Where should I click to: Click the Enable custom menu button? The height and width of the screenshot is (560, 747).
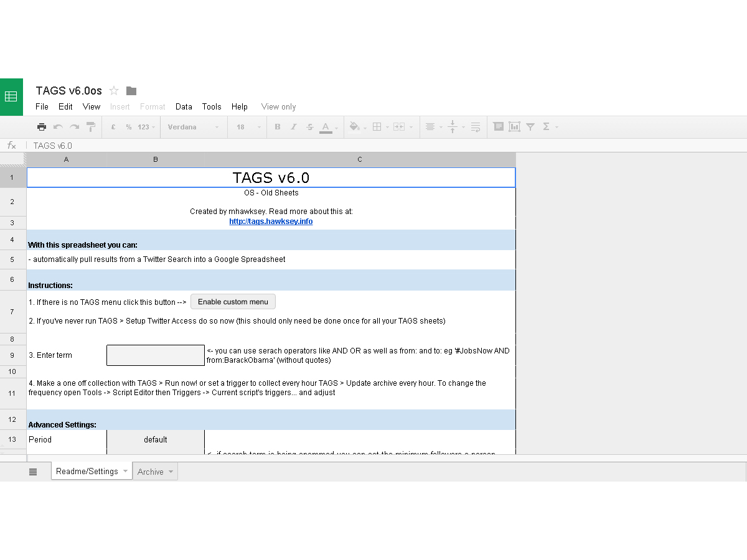pos(233,302)
